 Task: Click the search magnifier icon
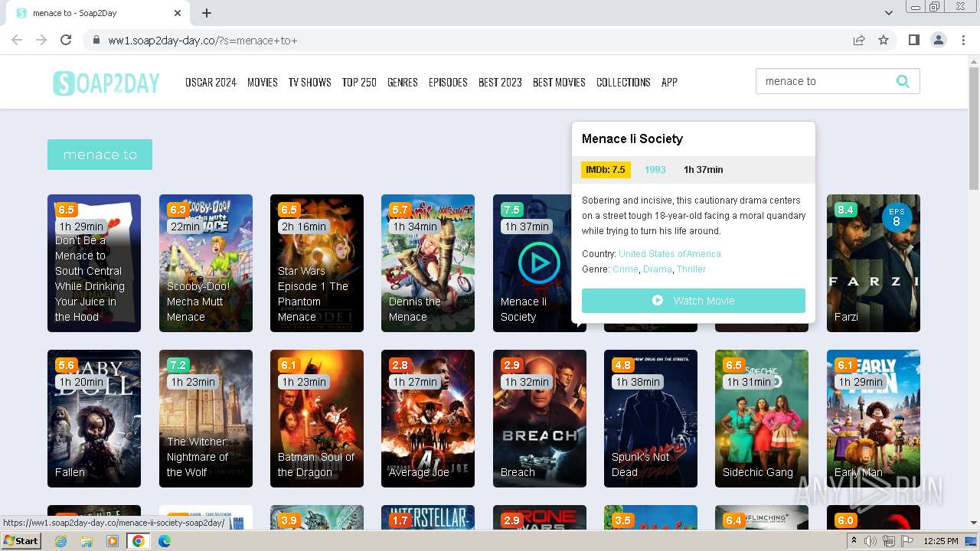click(903, 81)
